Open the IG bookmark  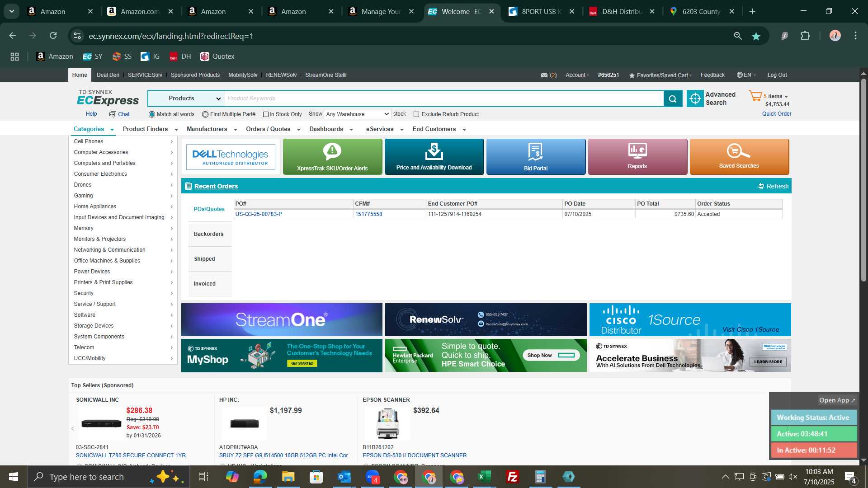[x=150, y=56]
